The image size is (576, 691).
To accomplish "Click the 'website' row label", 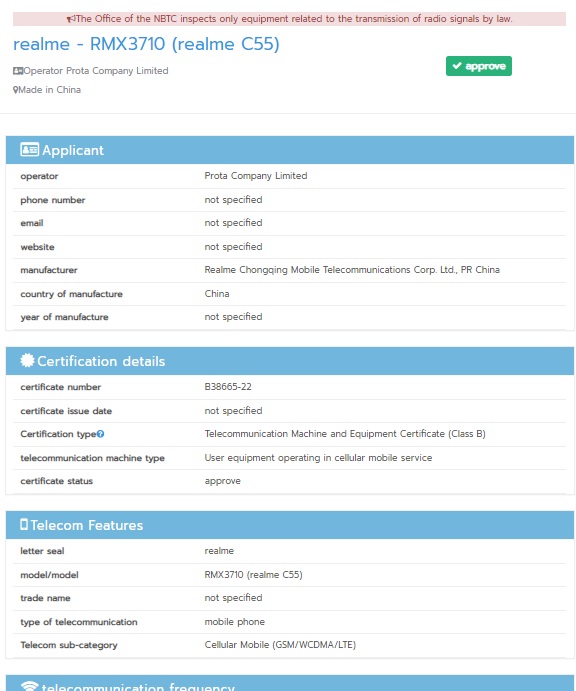I will 37,247.
